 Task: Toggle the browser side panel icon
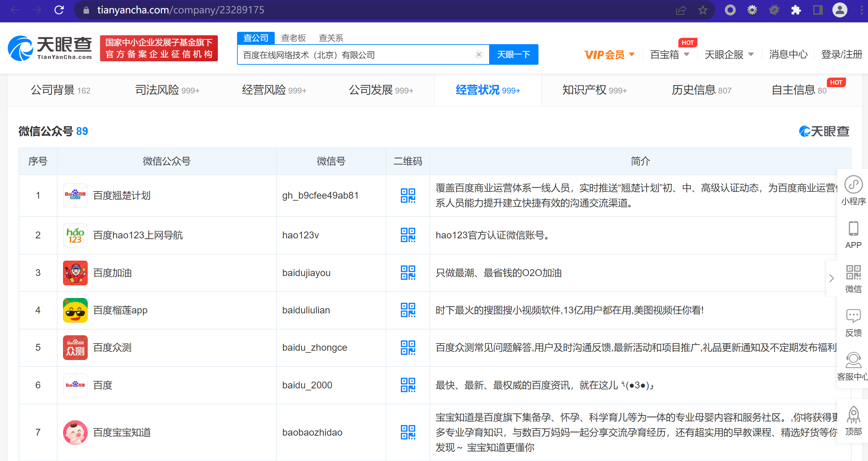point(818,10)
